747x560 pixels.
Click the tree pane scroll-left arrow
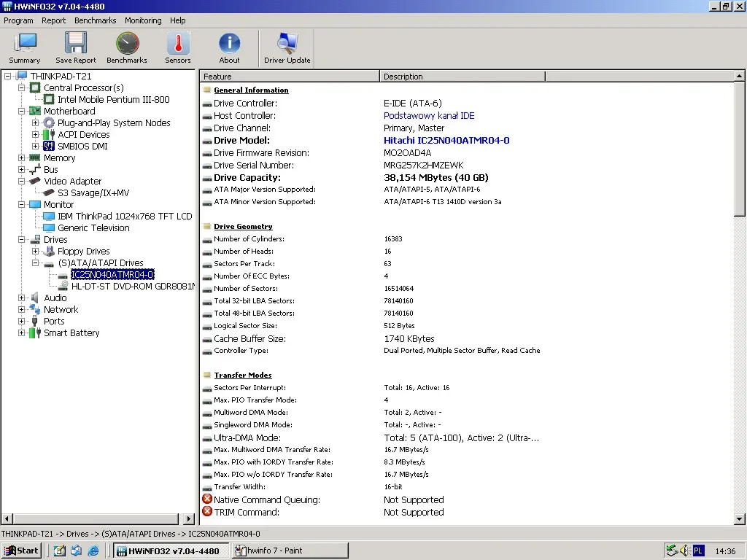click(7, 518)
